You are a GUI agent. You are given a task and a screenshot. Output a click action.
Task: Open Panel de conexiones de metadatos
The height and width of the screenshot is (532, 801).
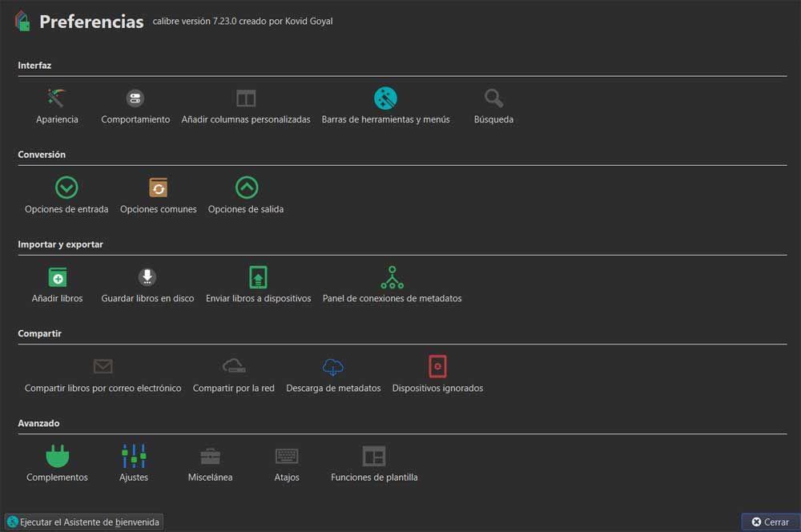click(x=392, y=277)
